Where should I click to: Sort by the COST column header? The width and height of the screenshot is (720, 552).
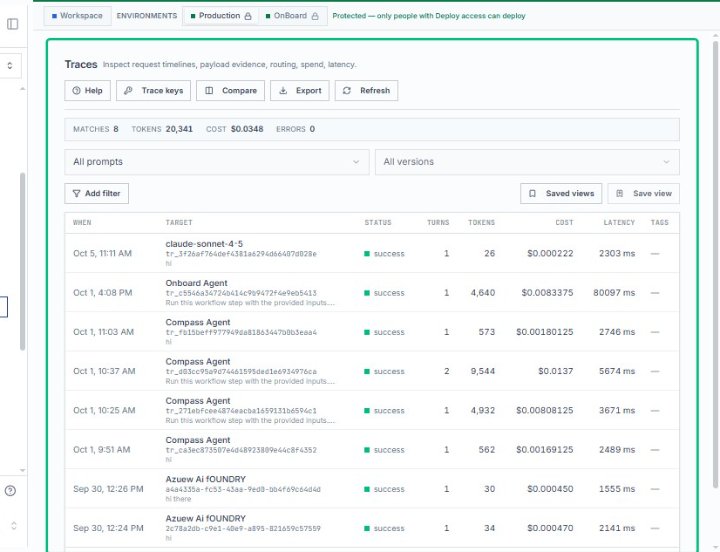click(x=564, y=223)
